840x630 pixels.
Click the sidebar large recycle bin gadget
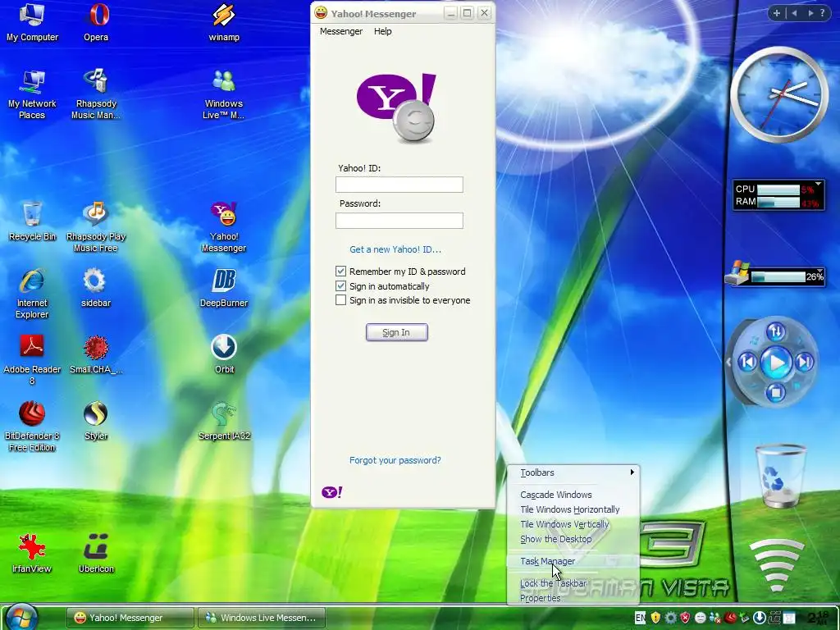(780, 477)
